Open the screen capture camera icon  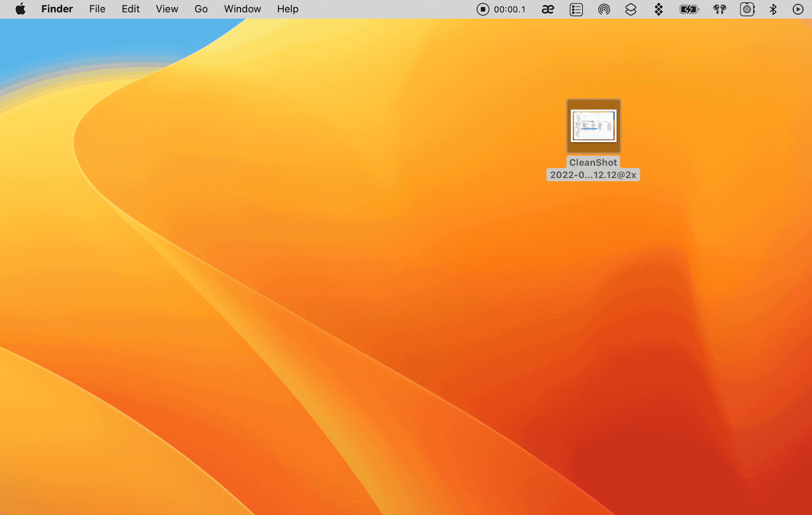(x=747, y=9)
